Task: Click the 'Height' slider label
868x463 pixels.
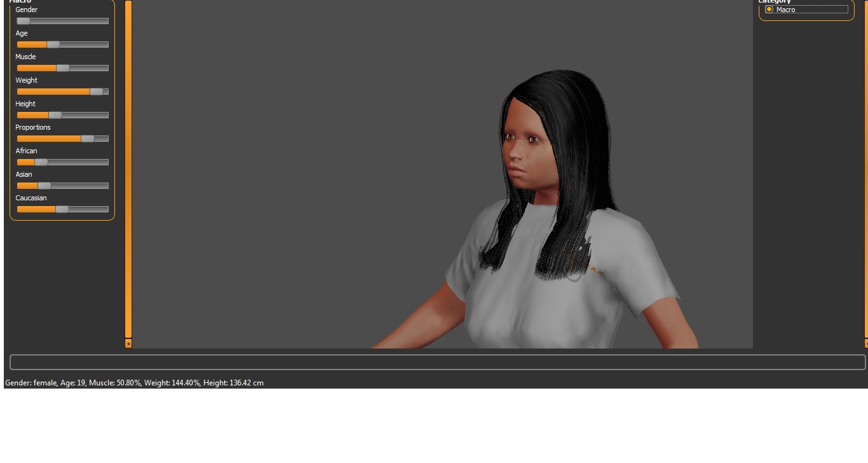Action: 25,104
